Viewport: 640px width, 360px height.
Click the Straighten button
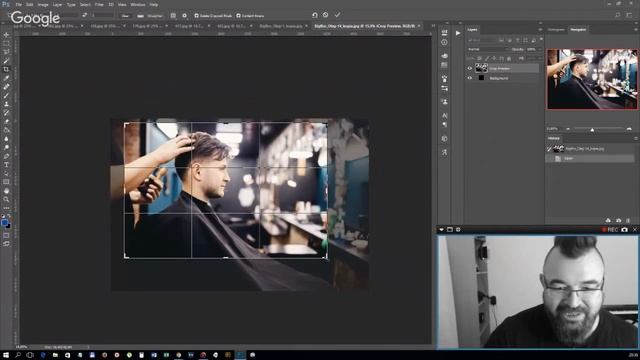point(151,16)
